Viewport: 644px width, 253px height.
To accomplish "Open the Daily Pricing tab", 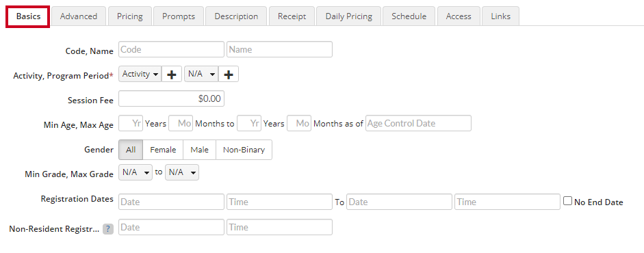I will (x=349, y=16).
